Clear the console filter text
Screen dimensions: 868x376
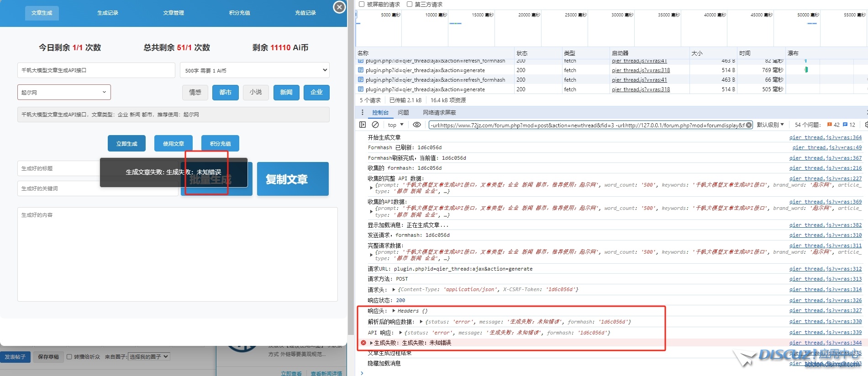(749, 125)
